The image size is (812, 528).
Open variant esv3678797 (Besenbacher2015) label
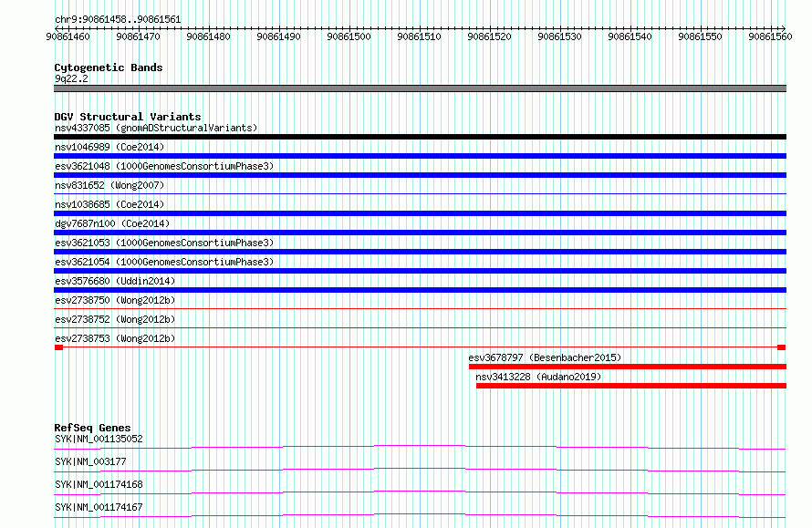[545, 357]
